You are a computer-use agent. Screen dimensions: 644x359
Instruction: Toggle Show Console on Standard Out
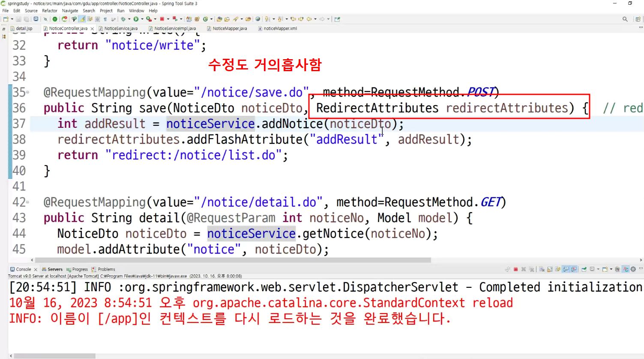[566, 269]
